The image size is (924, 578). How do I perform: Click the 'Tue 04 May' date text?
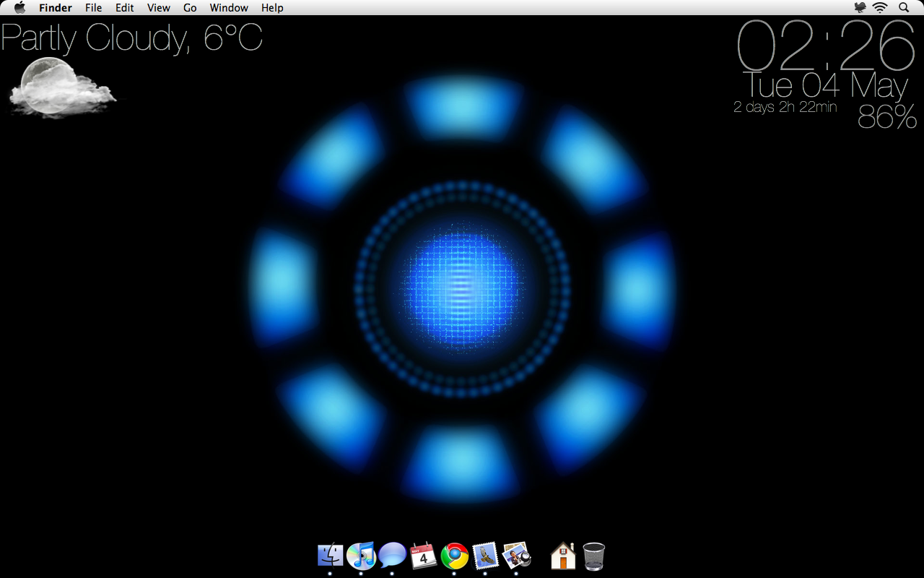(x=826, y=86)
